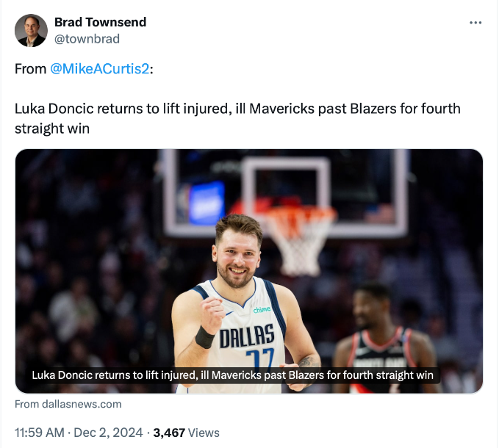Screen dimensions: 499x448
Task: Click the tweet headline text about Mavericks
Action: [x=237, y=118]
